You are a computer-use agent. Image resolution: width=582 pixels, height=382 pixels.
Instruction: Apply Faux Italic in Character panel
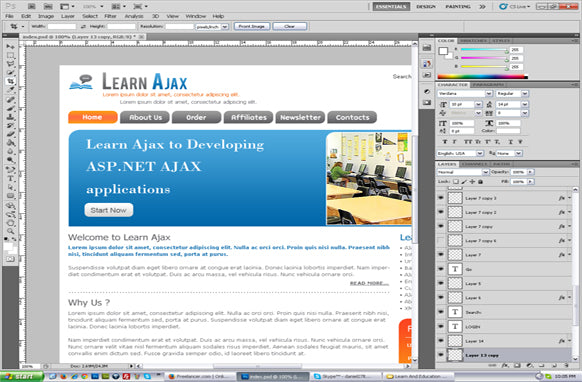click(455, 142)
